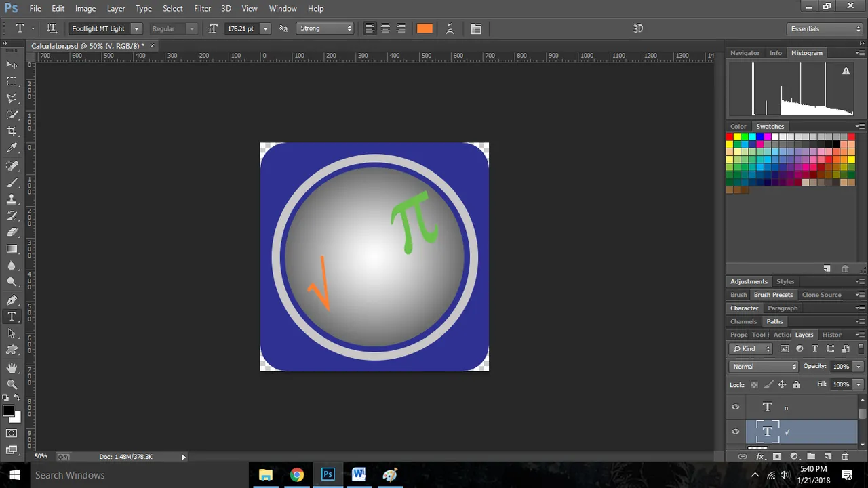Image resolution: width=868 pixels, height=488 pixels.
Task: Toggle lock position
Action: tap(782, 385)
